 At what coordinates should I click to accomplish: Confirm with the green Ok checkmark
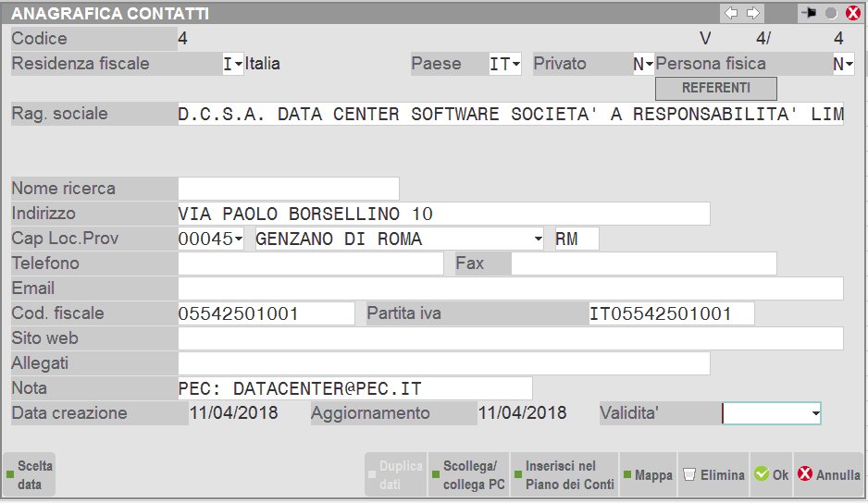click(771, 475)
